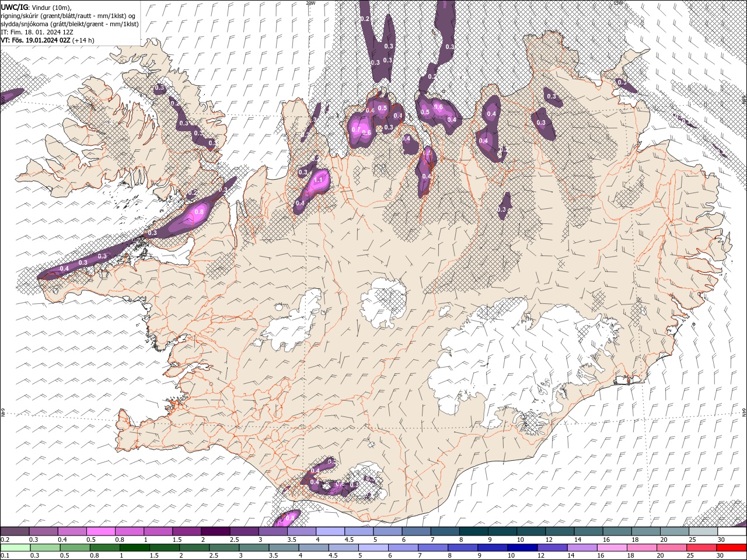Click the 'rigning/skúrir (grænt/blátt/rautt - mm/1klst) og' line
Screen dimensions: 747x560
(68, 16)
